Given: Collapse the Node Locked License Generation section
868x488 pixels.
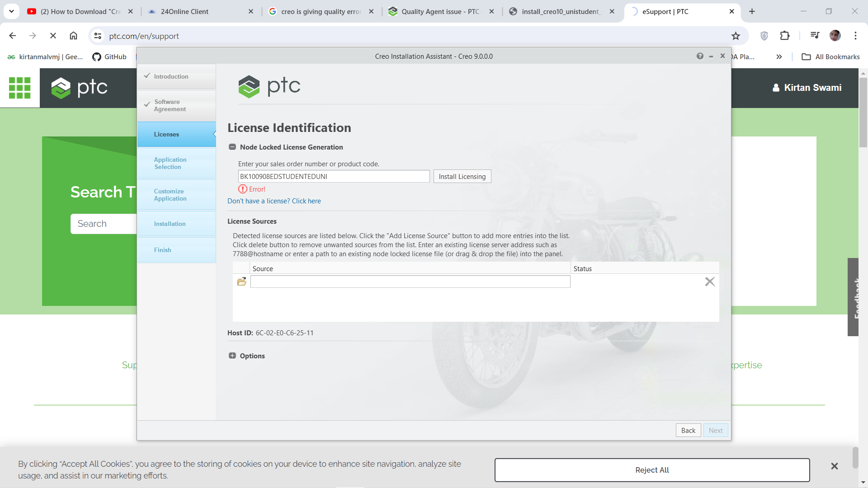Looking at the screenshot, I should (x=232, y=147).
